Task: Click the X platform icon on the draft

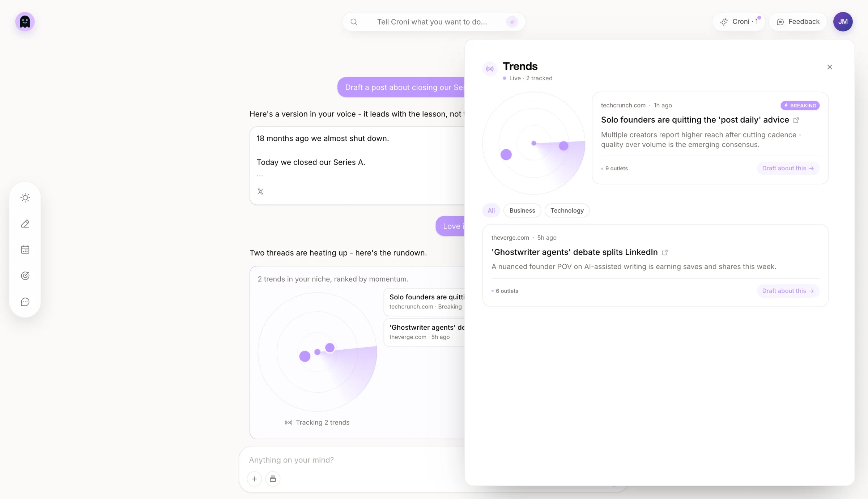Action: pyautogui.click(x=260, y=191)
